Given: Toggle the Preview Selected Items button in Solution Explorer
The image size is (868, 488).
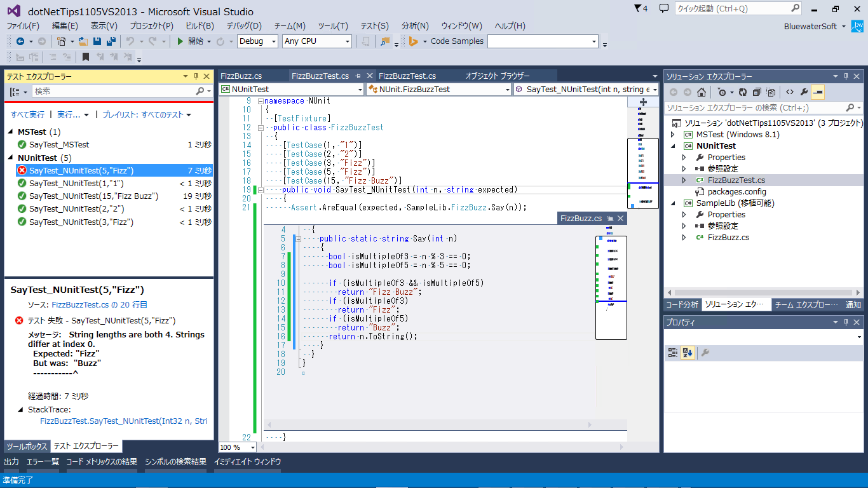Looking at the screenshot, I should [818, 92].
